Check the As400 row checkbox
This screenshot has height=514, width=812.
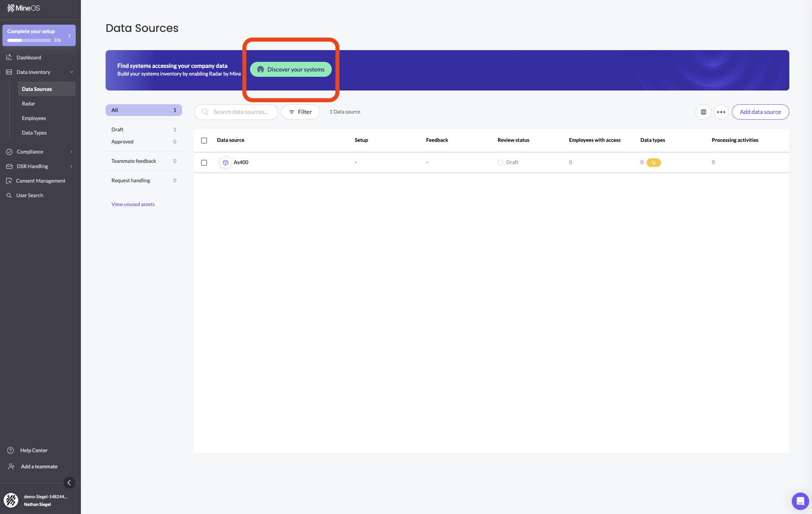pyautogui.click(x=204, y=162)
